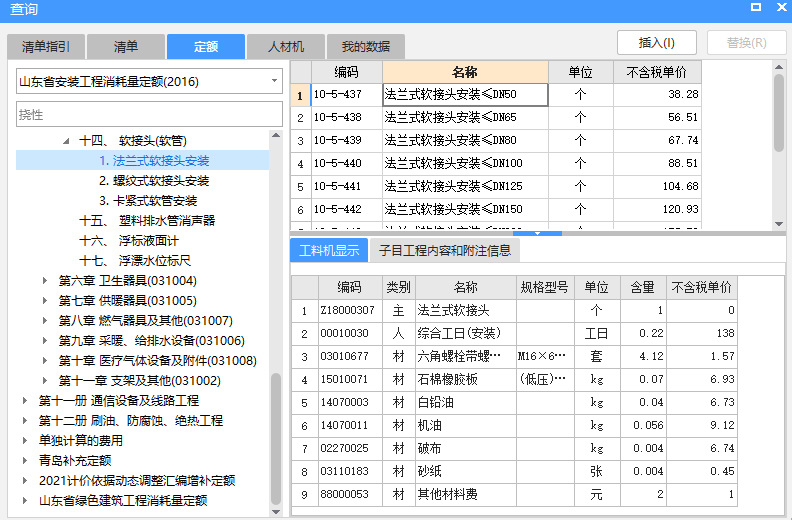Expand 第十一章 支架及其他(031002)

click(45, 381)
